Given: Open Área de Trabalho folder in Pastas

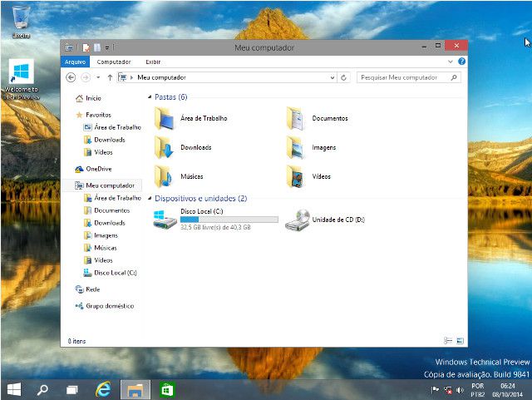Looking at the screenshot, I should point(190,118).
